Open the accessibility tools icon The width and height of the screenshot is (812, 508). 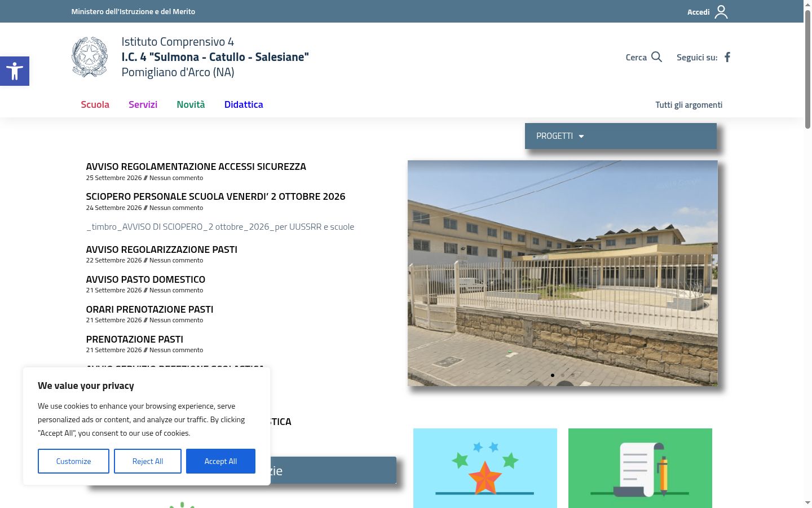(15, 71)
